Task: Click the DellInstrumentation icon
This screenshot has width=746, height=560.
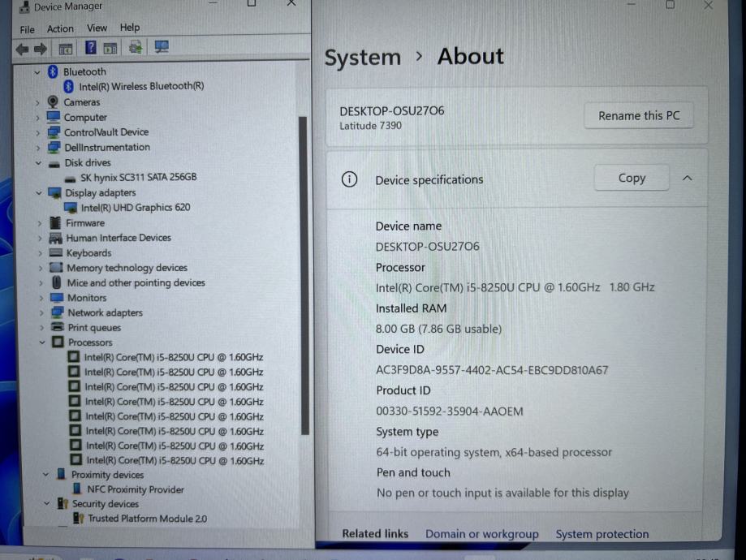Action: (x=54, y=148)
